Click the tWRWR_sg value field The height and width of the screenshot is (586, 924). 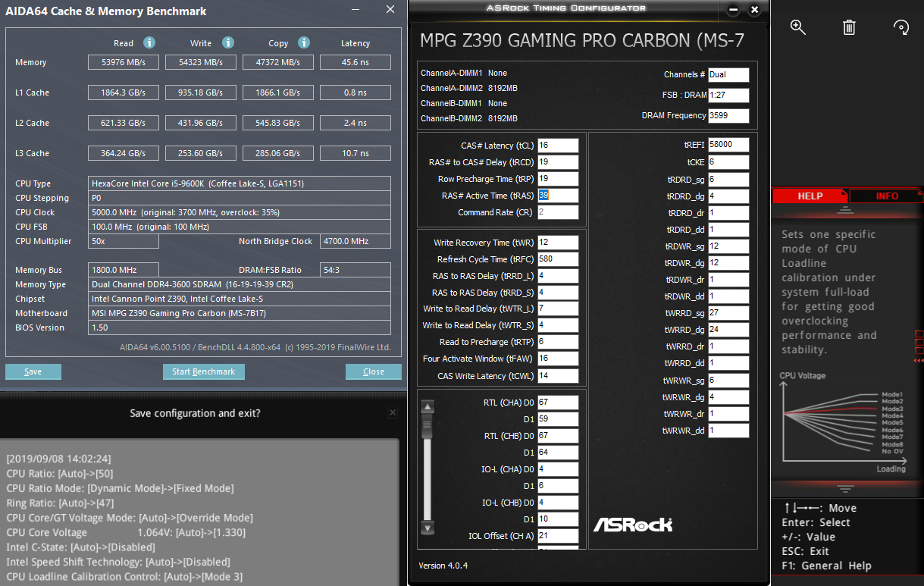click(x=728, y=381)
